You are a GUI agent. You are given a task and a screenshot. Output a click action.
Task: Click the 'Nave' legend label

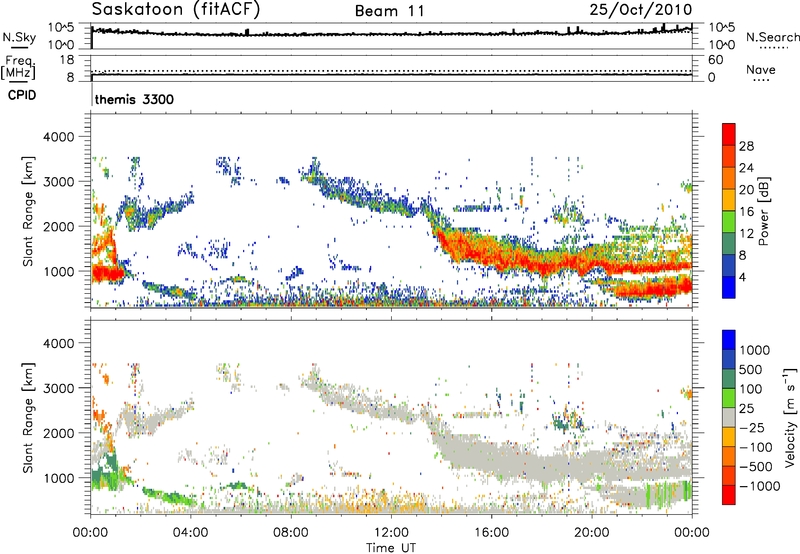pos(761,69)
